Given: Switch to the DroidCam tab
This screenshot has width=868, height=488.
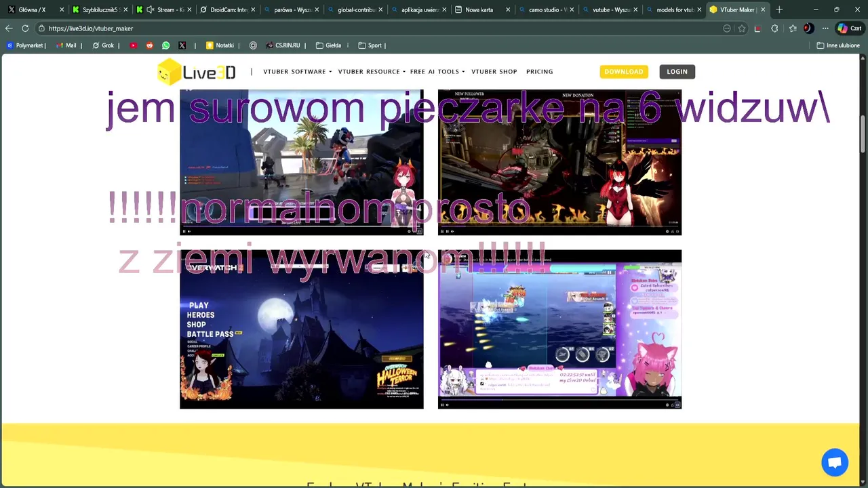Looking at the screenshot, I should pos(228,9).
